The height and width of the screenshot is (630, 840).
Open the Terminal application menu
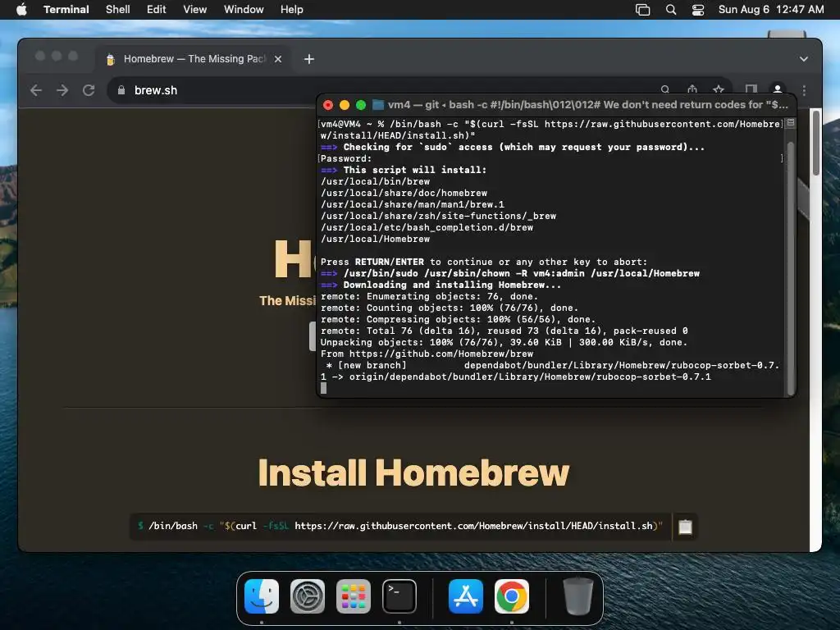click(66, 9)
